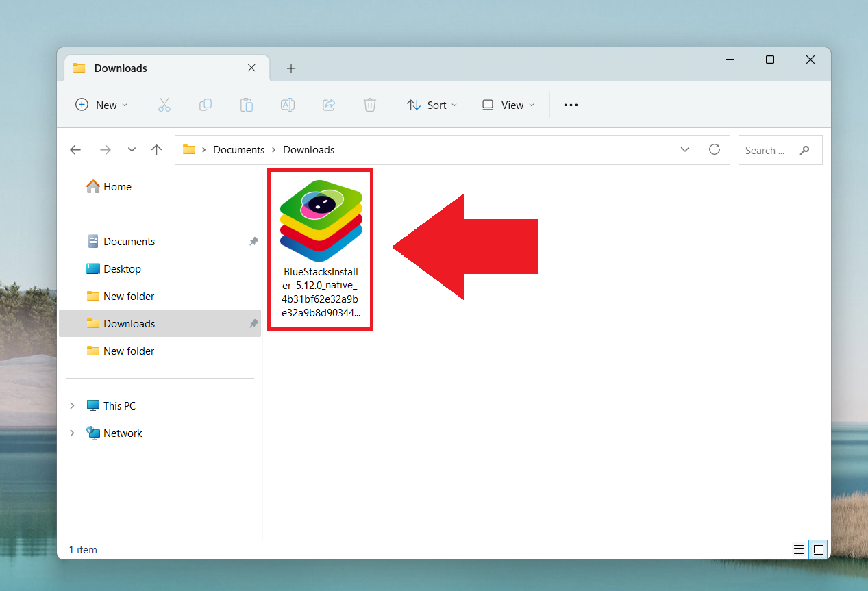Close the Downloads tab
The height and width of the screenshot is (591, 868).
(251, 68)
